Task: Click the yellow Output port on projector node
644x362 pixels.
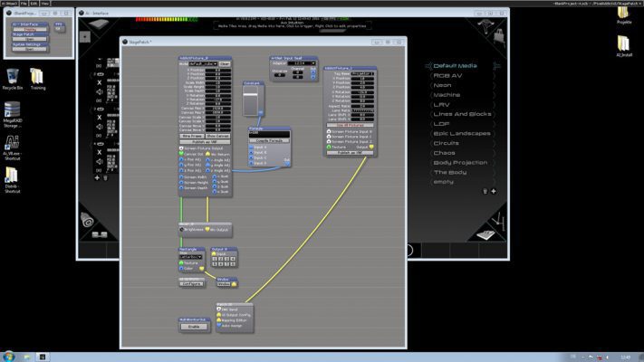Action: 372,147
